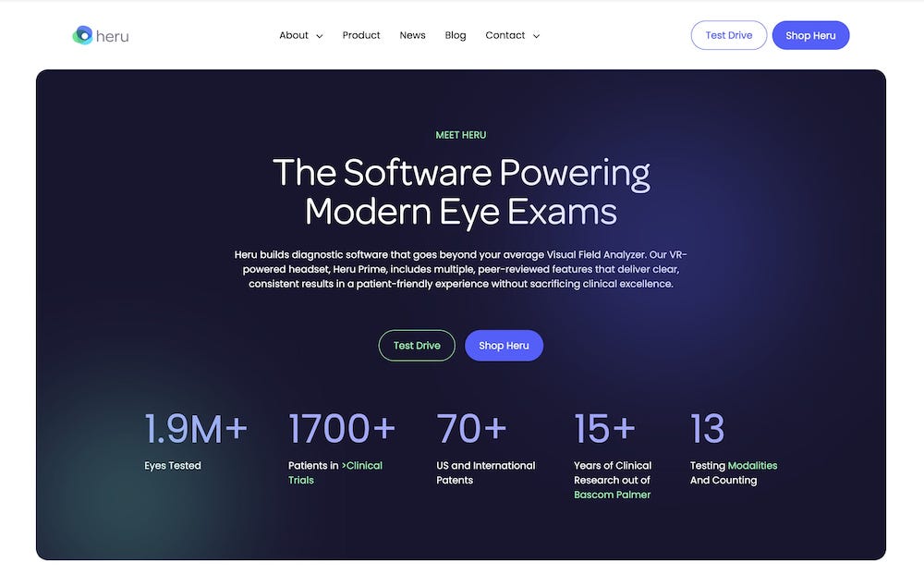Screen dimensions: 924x575
Task: Follow the Clinical Trials link
Action: pyautogui.click(x=335, y=472)
